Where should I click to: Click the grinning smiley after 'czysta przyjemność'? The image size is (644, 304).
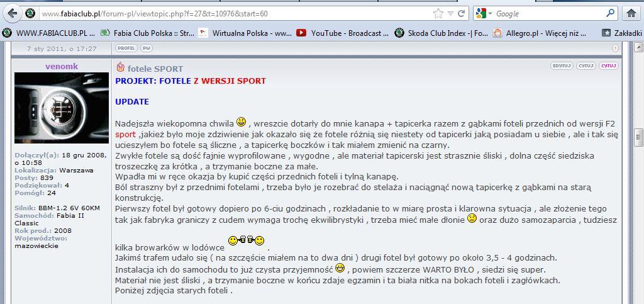pyautogui.click(x=340, y=268)
